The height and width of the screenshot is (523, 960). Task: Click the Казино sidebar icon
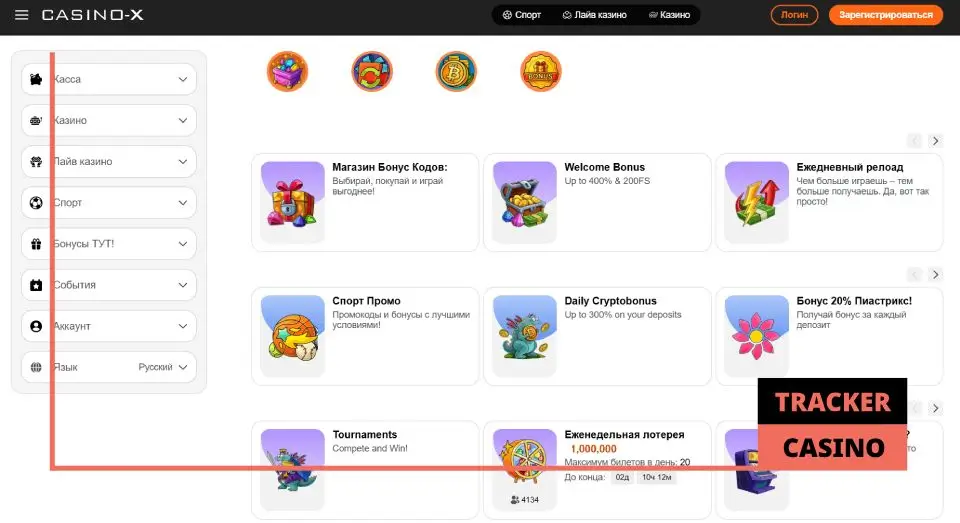[36, 120]
